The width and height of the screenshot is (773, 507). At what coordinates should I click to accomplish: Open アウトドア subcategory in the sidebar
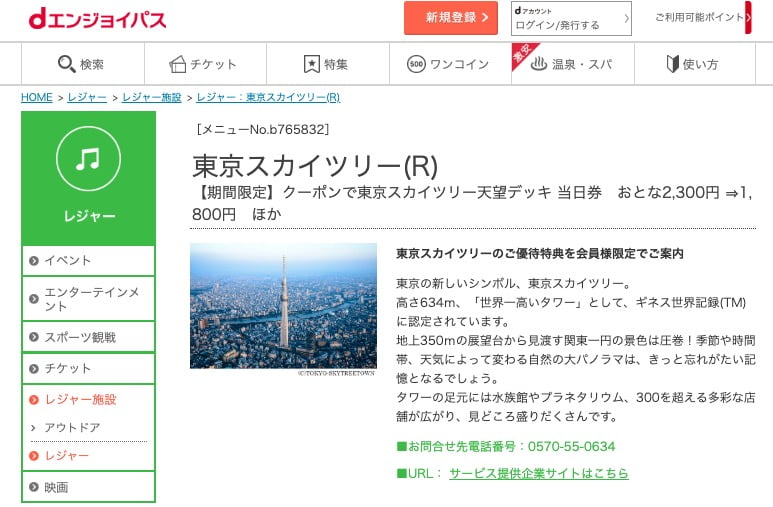[x=72, y=427]
